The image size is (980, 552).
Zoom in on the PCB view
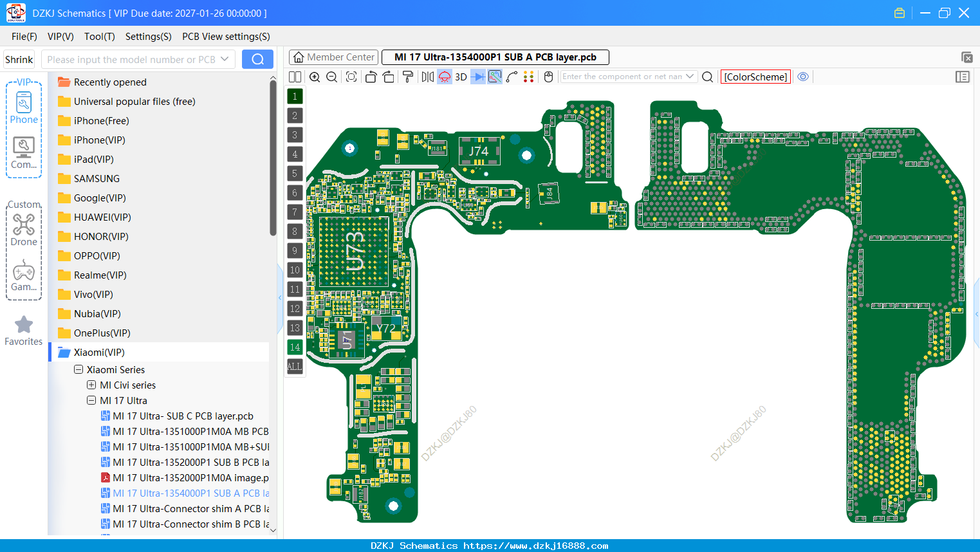[x=315, y=77]
